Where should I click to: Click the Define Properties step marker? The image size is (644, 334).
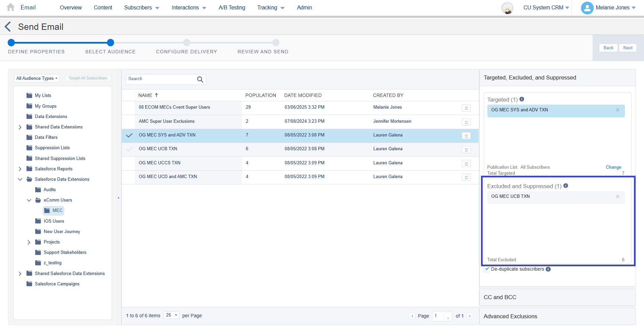point(11,43)
